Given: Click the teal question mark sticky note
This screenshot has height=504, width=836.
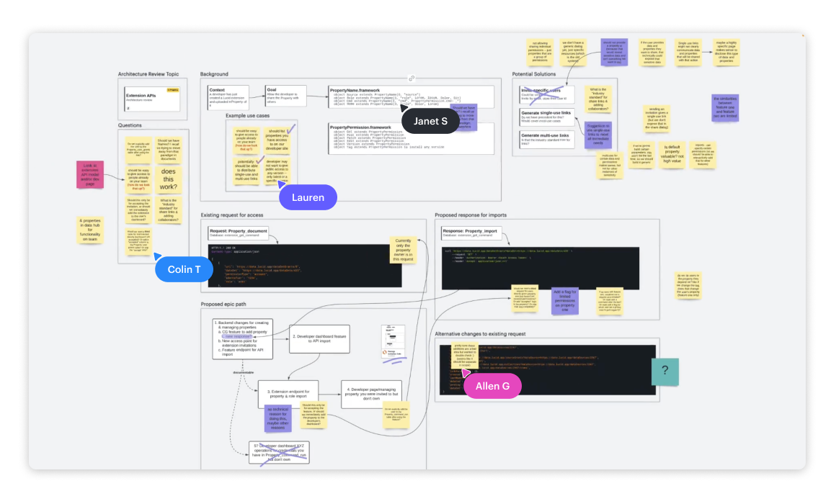Looking at the screenshot, I should 664,372.
